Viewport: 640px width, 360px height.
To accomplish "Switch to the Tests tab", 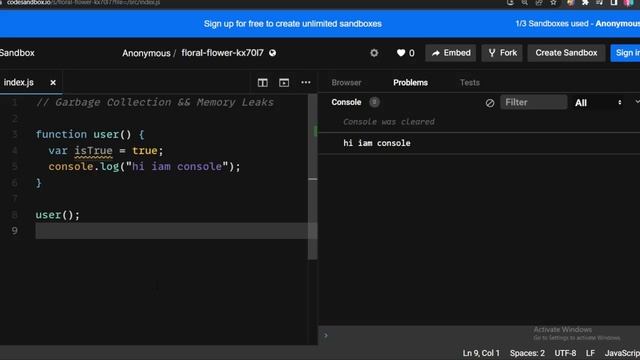I will tap(470, 82).
